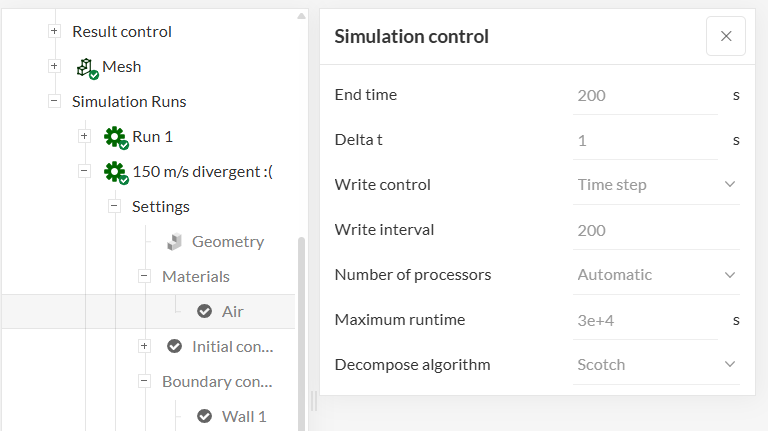Collapse the Simulation Runs node
This screenshot has height=431, width=768.
[54, 102]
